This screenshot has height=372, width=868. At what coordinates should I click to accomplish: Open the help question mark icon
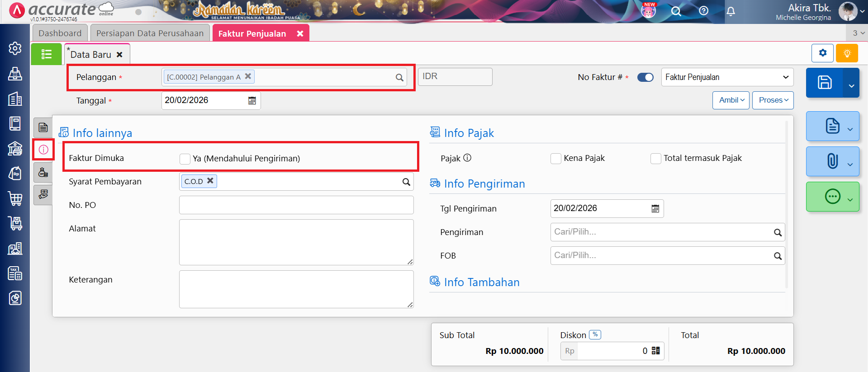(703, 11)
